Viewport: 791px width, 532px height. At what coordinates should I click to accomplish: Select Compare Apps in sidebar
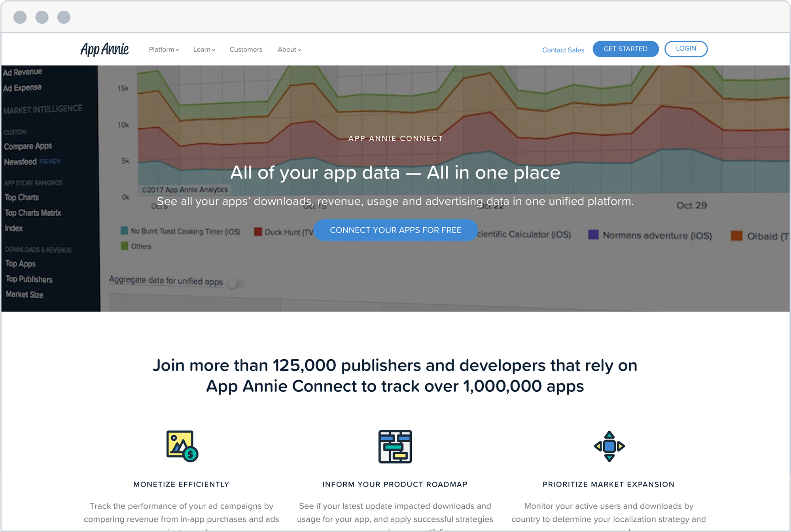coord(28,146)
